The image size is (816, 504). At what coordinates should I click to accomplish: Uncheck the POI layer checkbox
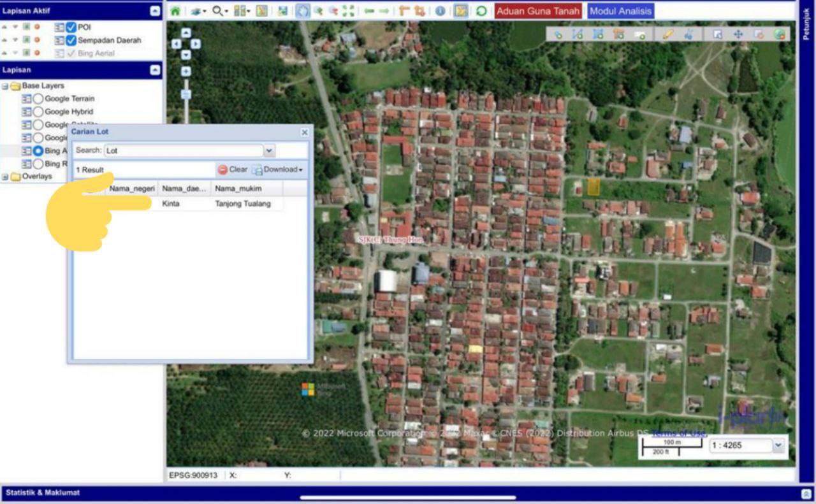pos(71,27)
